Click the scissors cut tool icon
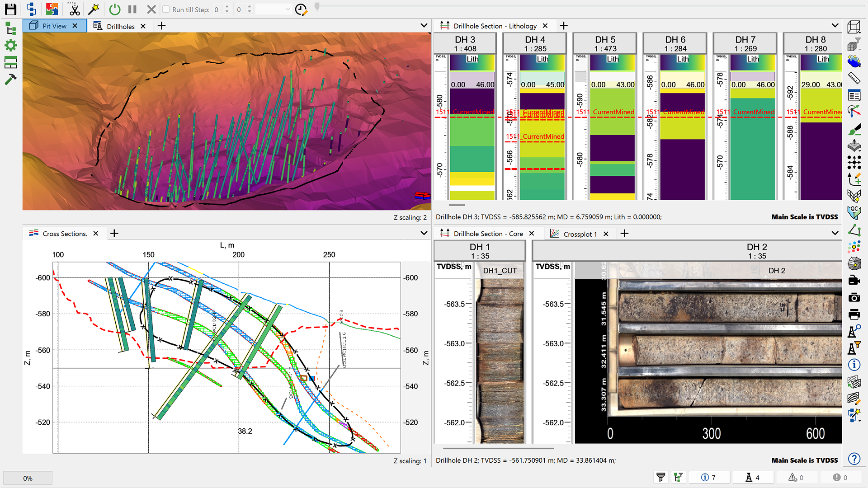 click(x=74, y=9)
